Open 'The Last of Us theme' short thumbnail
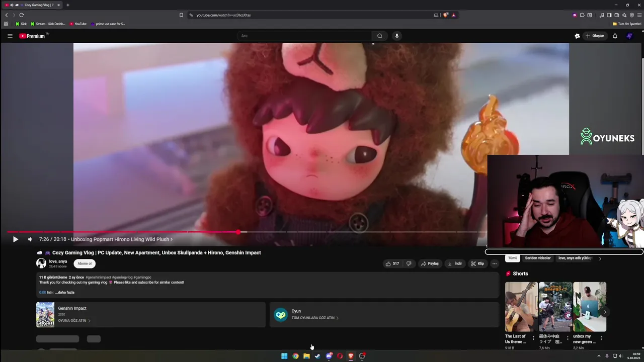This screenshot has height=362, width=644. click(x=521, y=307)
